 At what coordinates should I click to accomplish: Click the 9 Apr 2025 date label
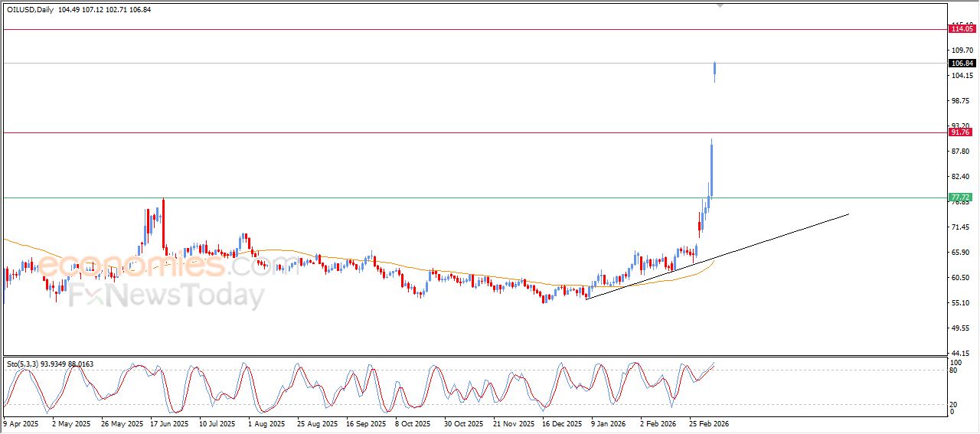coord(21,423)
